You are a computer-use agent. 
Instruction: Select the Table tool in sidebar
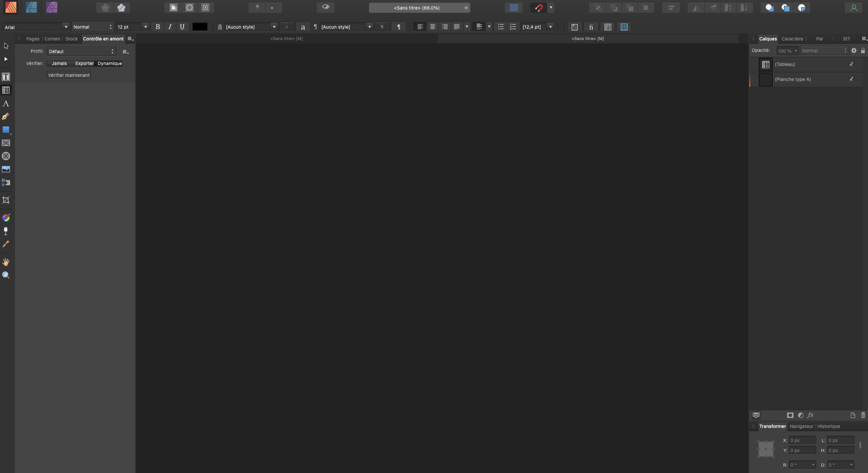coord(6,90)
